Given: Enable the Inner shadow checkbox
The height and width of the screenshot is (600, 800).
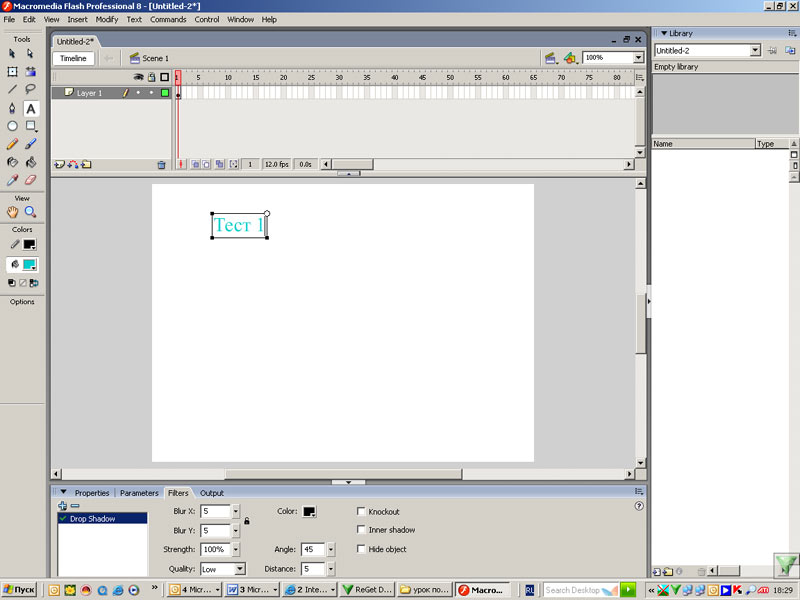Looking at the screenshot, I should coord(362,530).
